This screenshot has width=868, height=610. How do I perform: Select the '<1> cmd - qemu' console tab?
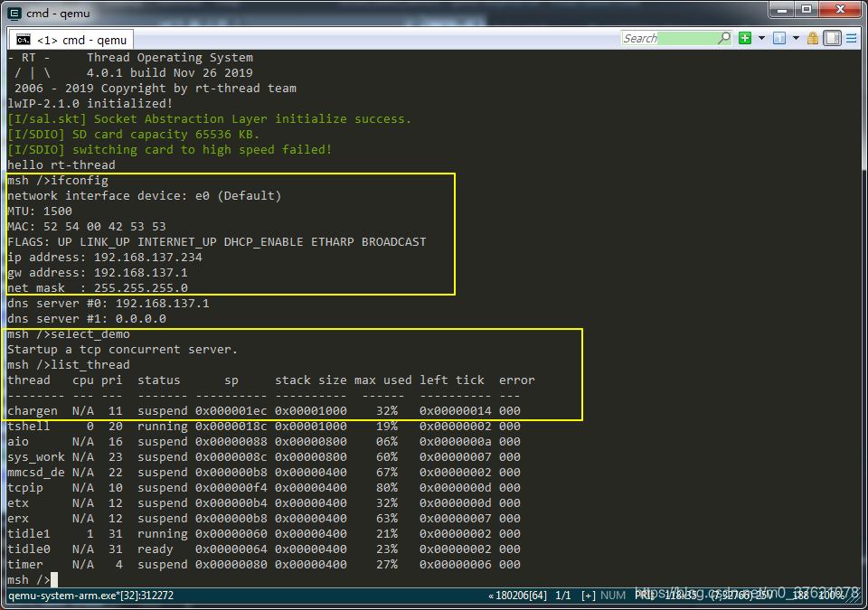tap(71, 40)
